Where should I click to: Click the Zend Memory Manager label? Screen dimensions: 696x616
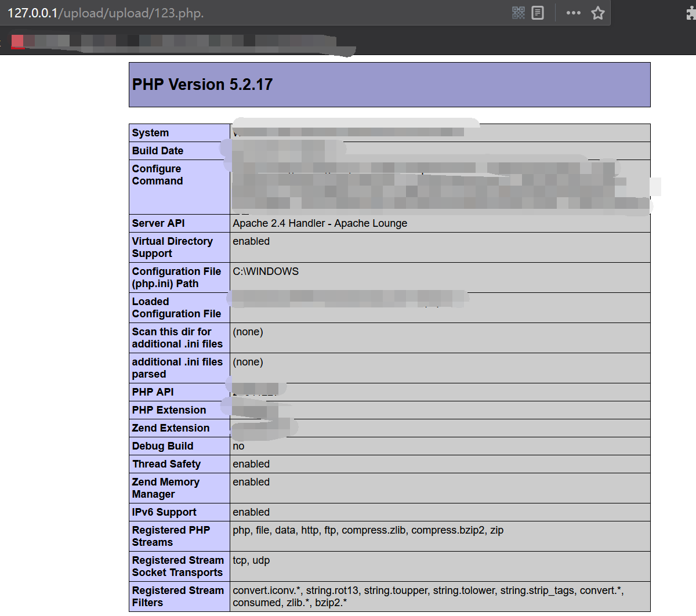(x=165, y=488)
